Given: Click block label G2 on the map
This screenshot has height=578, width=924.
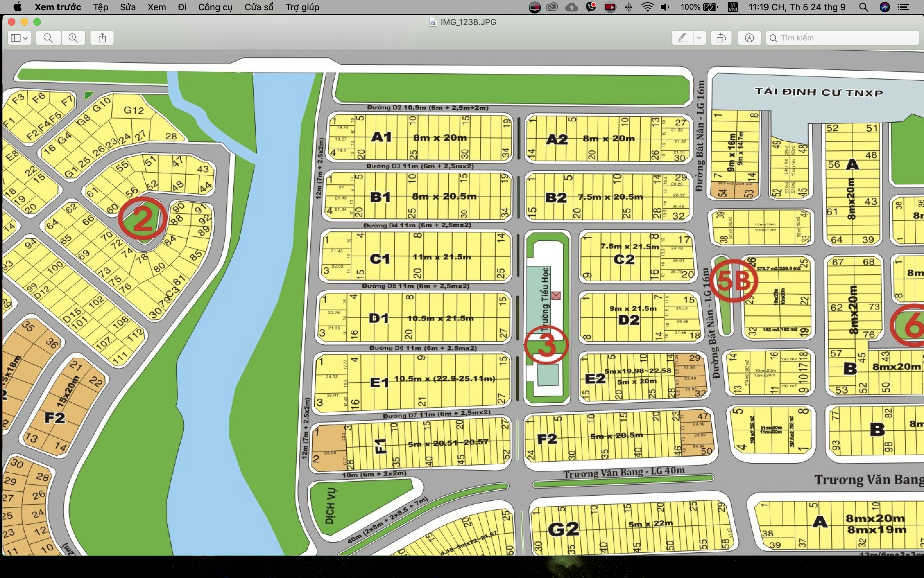Looking at the screenshot, I should click(x=564, y=529).
